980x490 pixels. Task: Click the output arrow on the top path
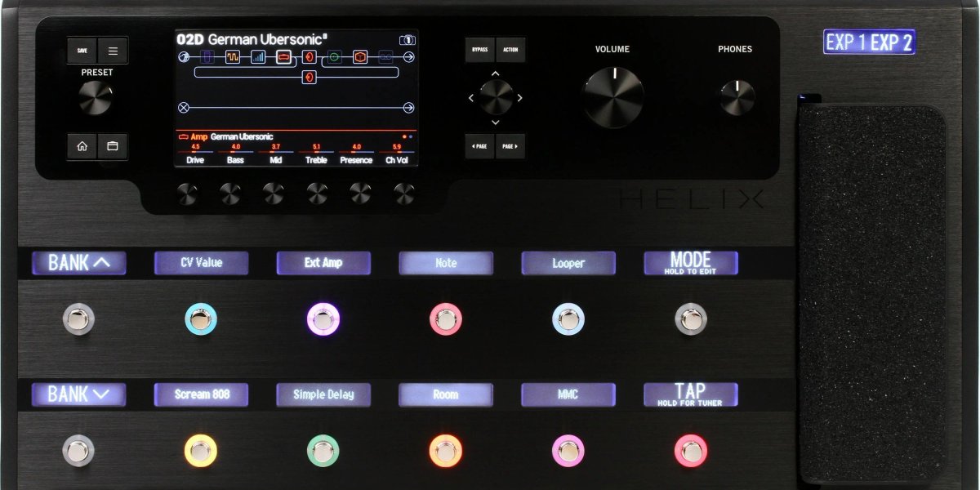(409, 56)
